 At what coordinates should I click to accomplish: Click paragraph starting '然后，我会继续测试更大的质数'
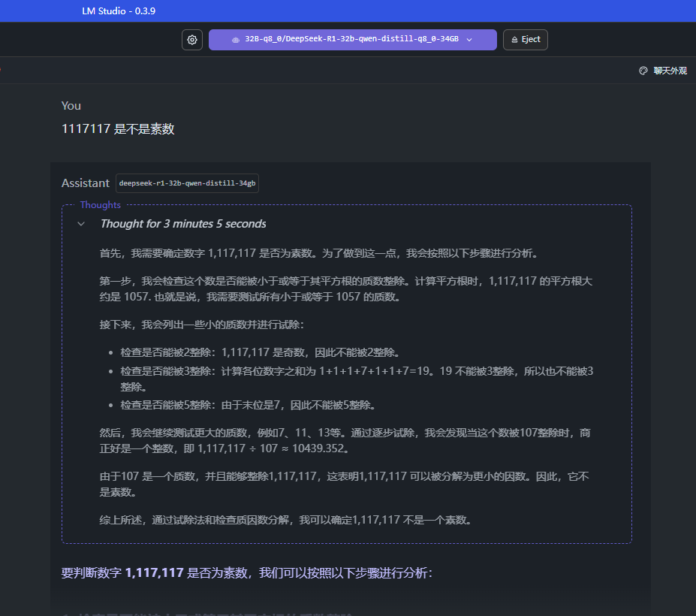pyautogui.click(x=345, y=440)
